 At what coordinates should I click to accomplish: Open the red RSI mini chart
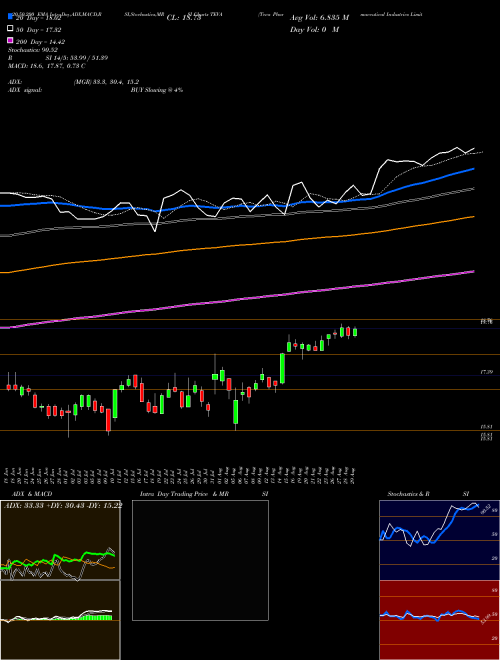[x=439, y=620]
